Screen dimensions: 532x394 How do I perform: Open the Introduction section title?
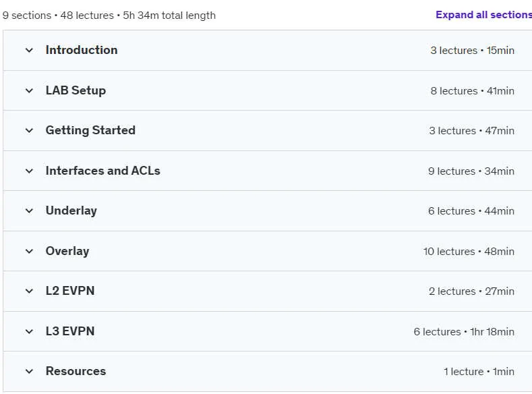(82, 50)
